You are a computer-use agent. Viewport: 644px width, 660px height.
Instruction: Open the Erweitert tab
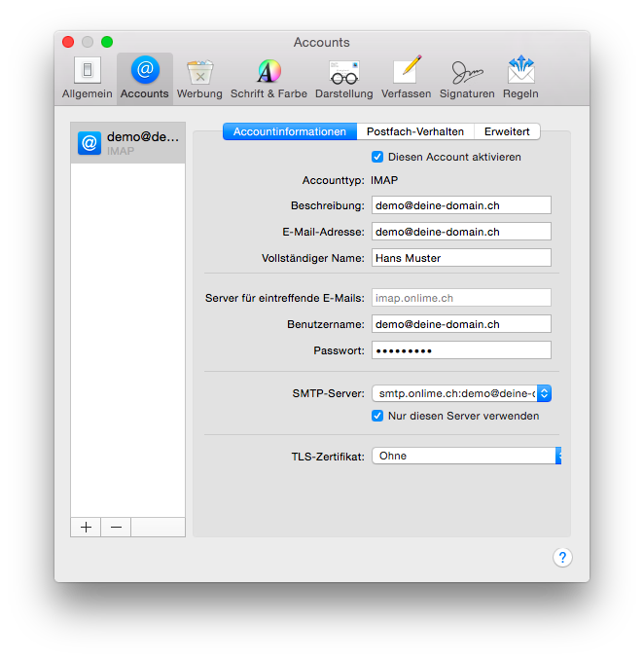[507, 131]
